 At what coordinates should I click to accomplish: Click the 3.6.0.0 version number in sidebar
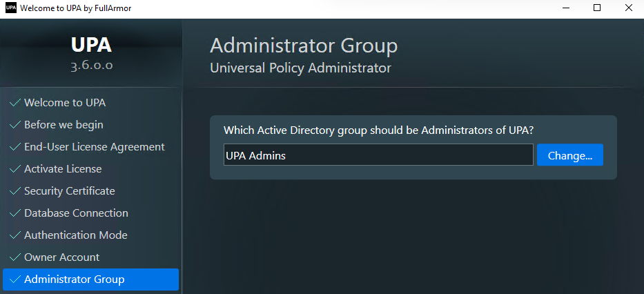point(91,66)
